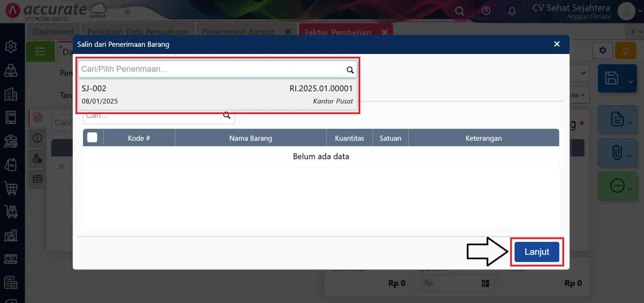The width and height of the screenshot is (644, 303).
Task: Switch to Persiapan Data Perusahaan tab
Action: (x=138, y=31)
